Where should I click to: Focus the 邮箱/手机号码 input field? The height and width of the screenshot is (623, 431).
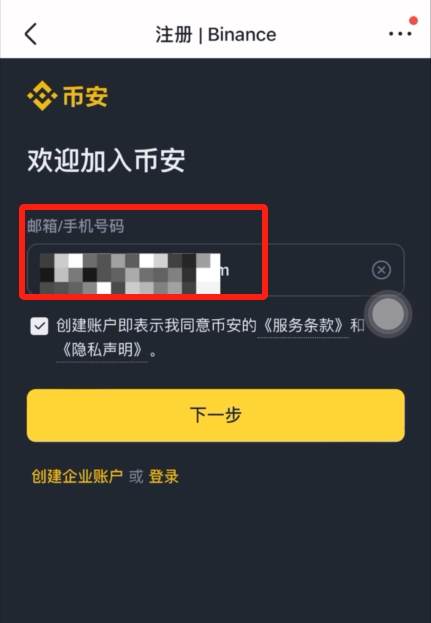coord(216,270)
